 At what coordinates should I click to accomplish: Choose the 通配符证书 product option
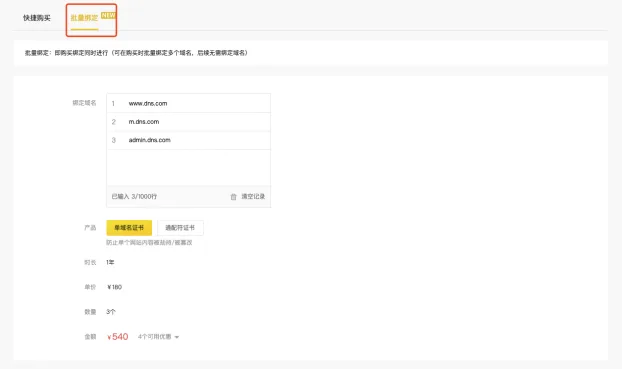coord(180,228)
